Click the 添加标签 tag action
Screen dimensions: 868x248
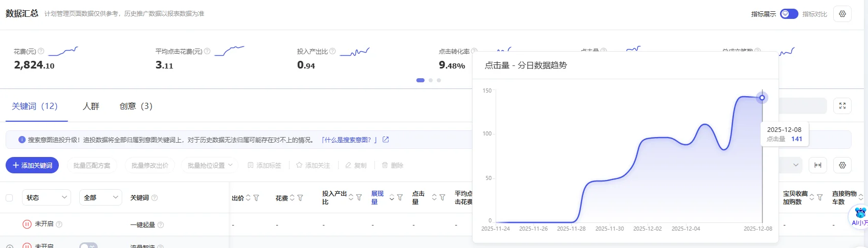(x=264, y=165)
